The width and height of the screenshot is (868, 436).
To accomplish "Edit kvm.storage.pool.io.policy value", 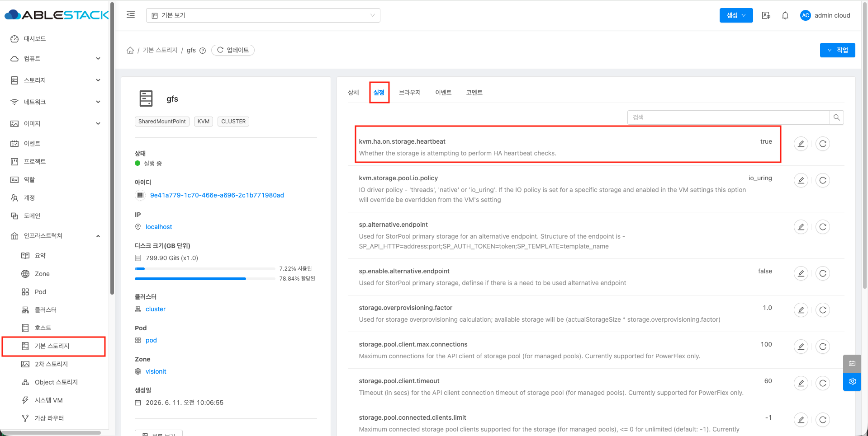I will click(x=801, y=180).
